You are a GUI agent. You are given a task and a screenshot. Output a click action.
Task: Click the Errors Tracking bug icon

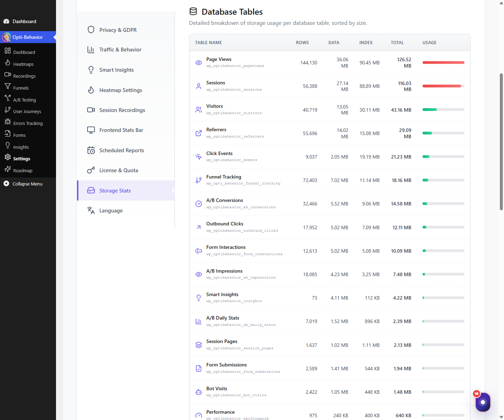[8, 122]
